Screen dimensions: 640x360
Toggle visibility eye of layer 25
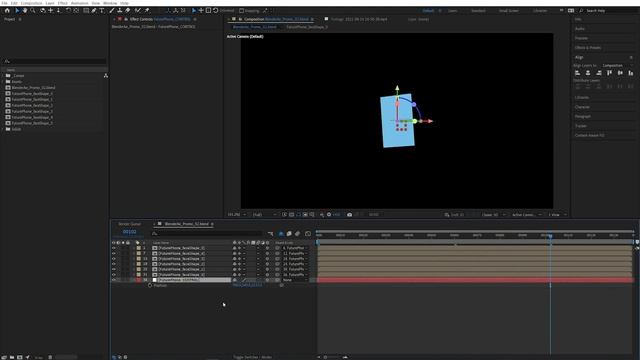pyautogui.click(x=114, y=269)
